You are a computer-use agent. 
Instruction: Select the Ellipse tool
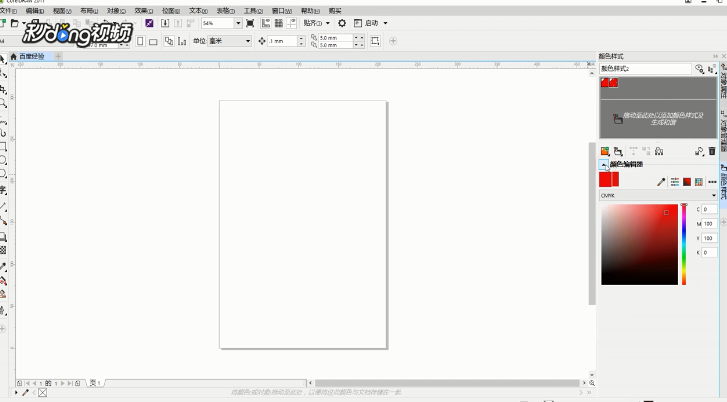(3, 160)
